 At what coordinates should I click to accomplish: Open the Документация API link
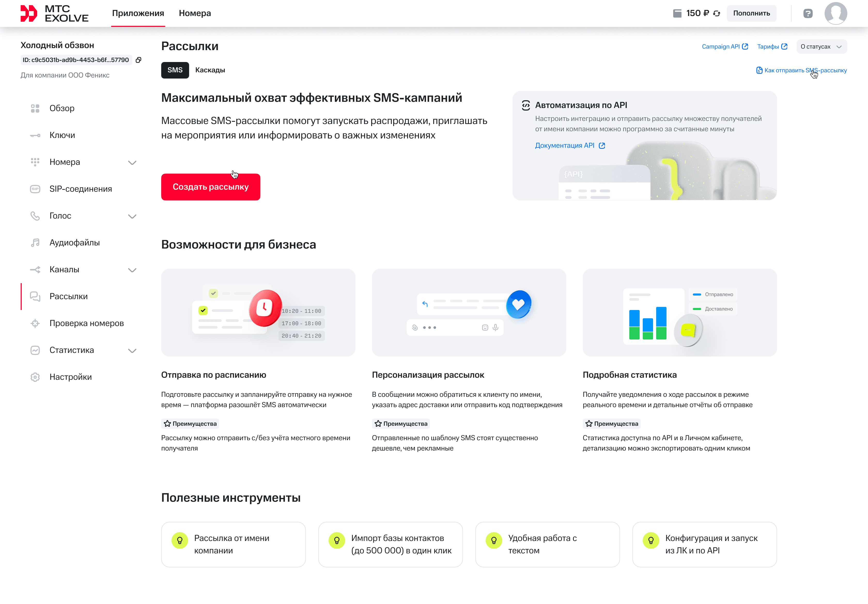pos(570,145)
